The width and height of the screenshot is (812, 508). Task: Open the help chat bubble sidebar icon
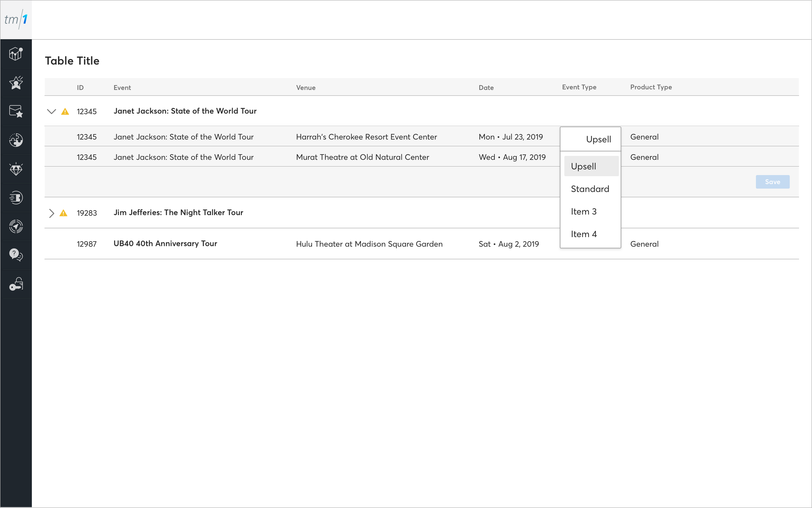tap(16, 255)
